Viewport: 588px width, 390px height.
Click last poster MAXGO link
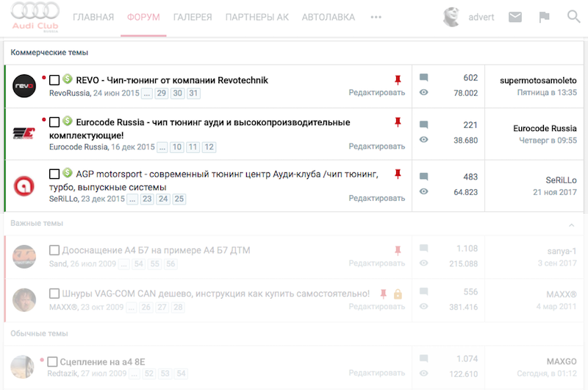click(562, 361)
